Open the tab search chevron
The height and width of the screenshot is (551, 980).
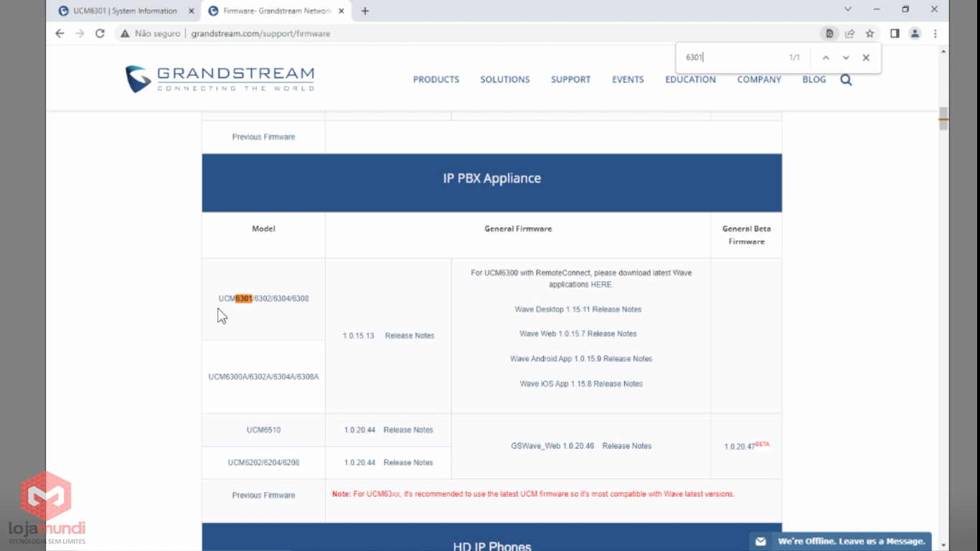pos(847,10)
